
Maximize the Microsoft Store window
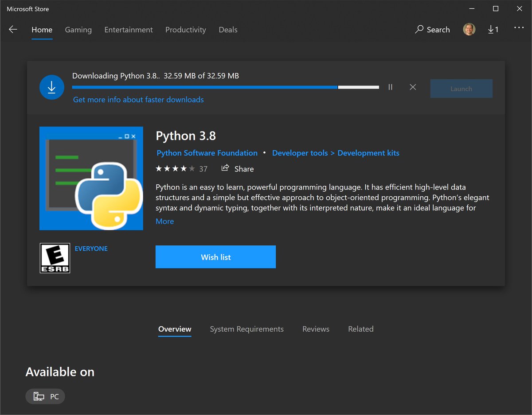(496, 9)
